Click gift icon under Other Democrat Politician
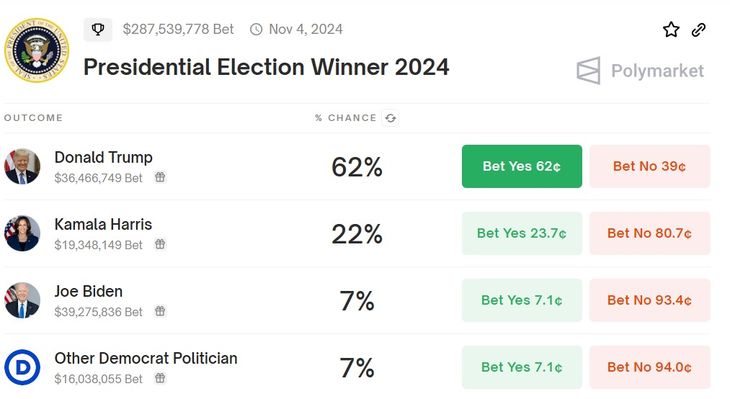Screen dimensions: 730x399 [x=160, y=378]
